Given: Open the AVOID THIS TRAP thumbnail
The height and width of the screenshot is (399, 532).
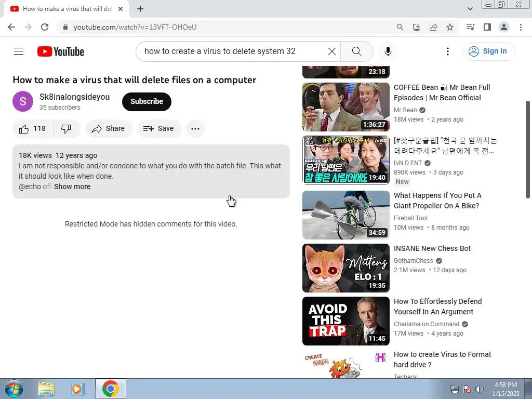Looking at the screenshot, I should tap(345, 321).
